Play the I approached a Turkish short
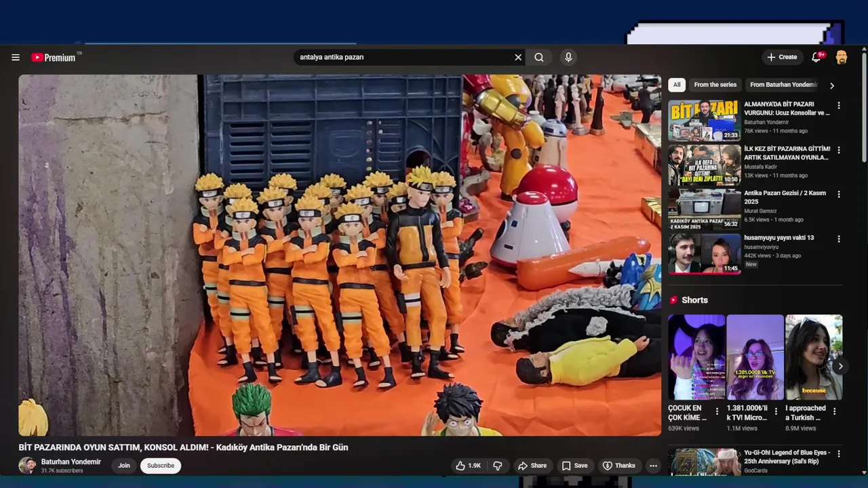 (814, 357)
